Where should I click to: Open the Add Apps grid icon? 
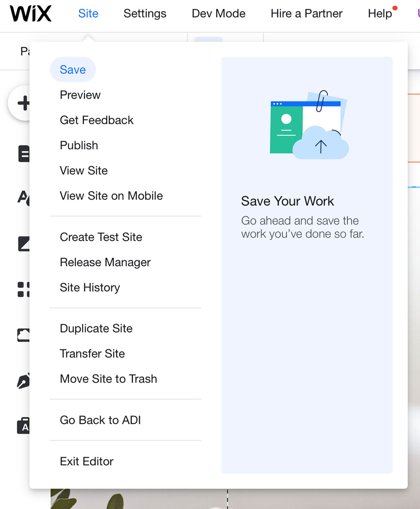[x=24, y=289]
